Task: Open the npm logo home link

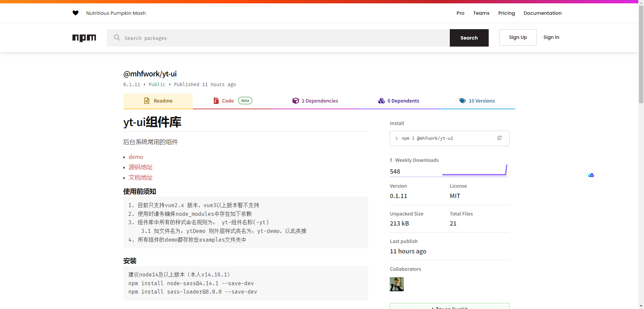Action: coord(84,38)
